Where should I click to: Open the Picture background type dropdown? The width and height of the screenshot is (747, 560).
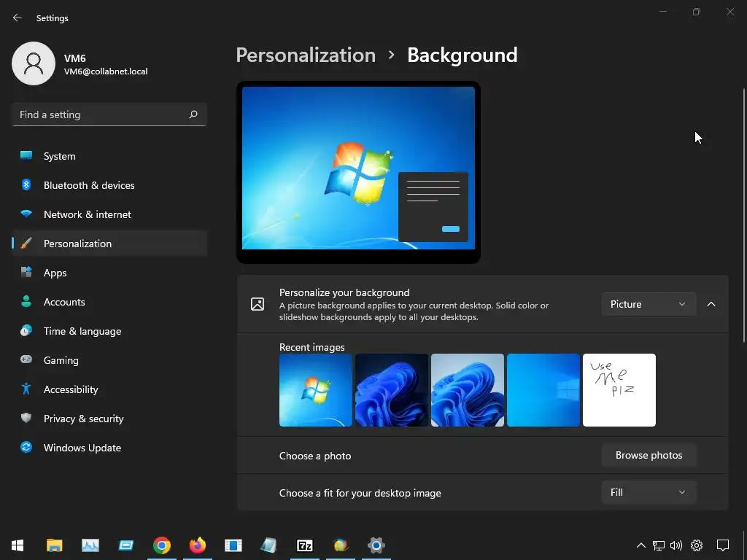tap(649, 304)
